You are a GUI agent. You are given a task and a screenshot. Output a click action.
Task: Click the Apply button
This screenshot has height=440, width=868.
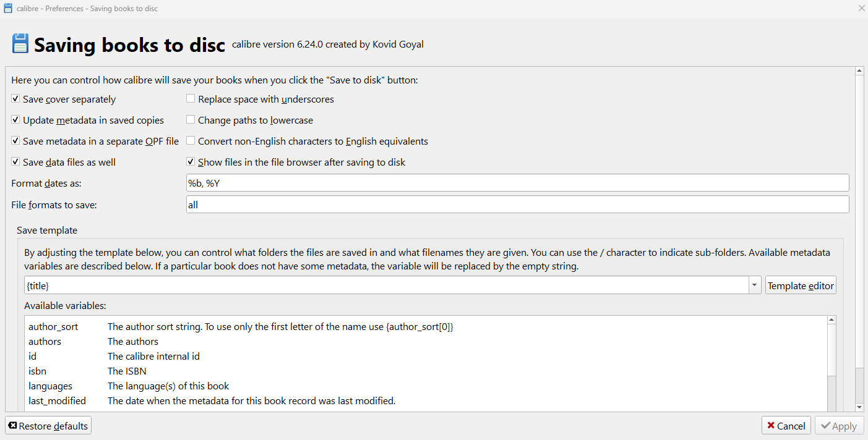coord(839,426)
